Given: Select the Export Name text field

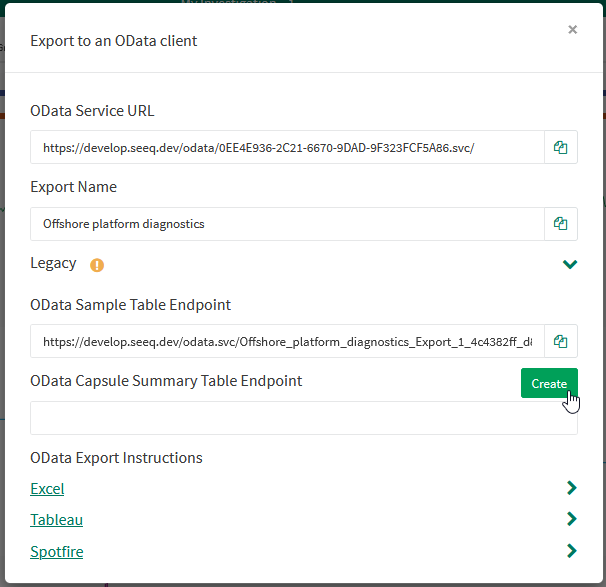Looking at the screenshot, I should (x=287, y=224).
